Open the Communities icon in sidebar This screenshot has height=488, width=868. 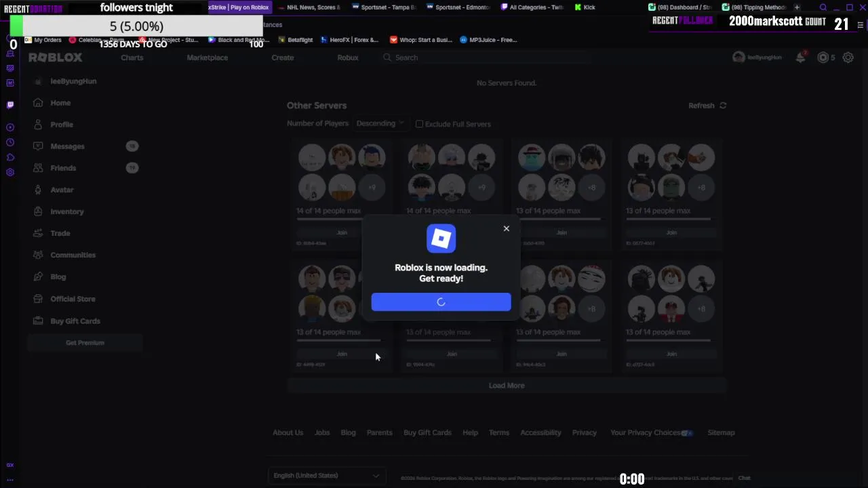[38, 255]
